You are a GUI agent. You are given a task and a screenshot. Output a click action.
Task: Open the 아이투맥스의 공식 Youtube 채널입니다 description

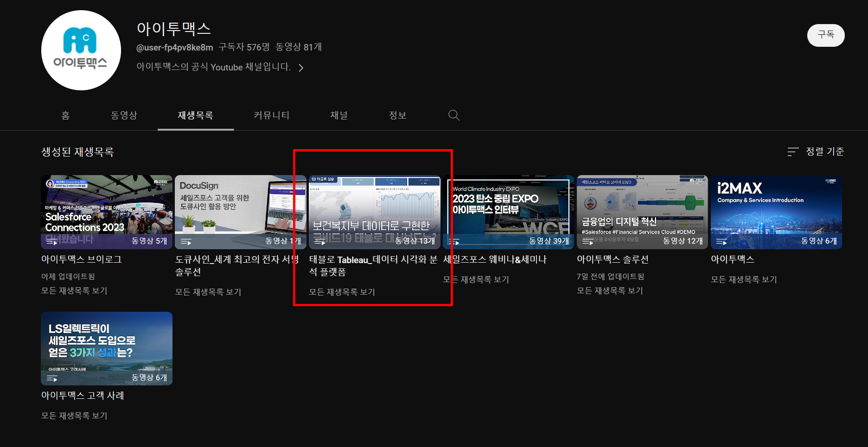(214, 67)
